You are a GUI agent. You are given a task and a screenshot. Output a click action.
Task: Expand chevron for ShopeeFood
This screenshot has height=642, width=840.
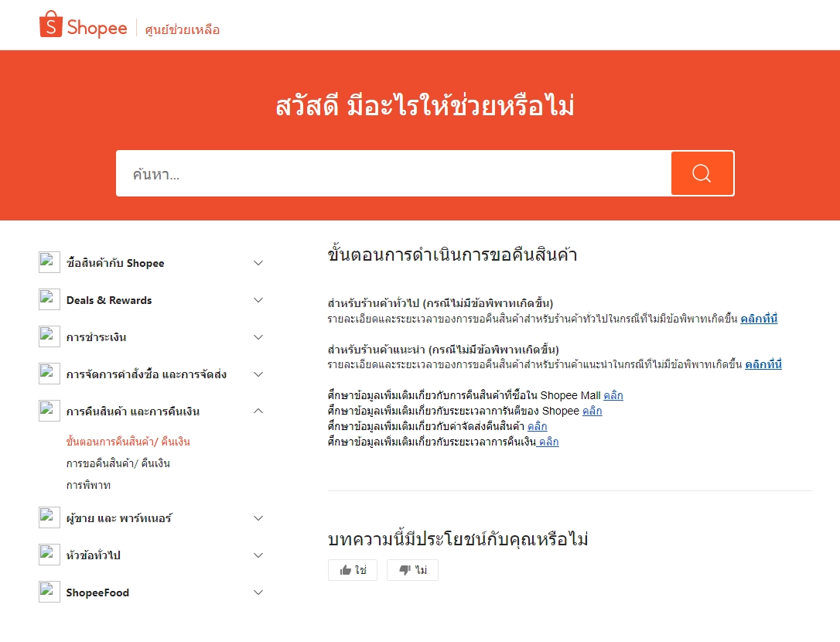pyautogui.click(x=258, y=592)
